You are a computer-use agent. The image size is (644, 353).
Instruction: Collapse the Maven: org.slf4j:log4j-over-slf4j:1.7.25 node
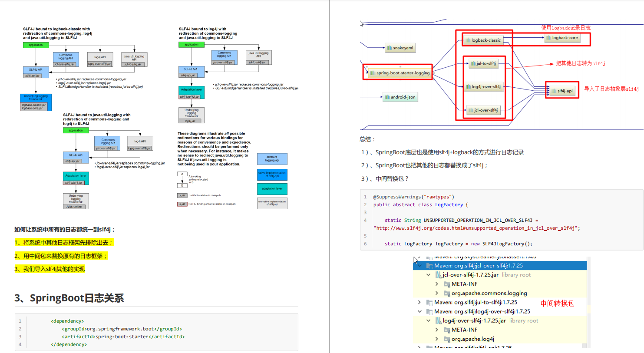pyautogui.click(x=419, y=312)
